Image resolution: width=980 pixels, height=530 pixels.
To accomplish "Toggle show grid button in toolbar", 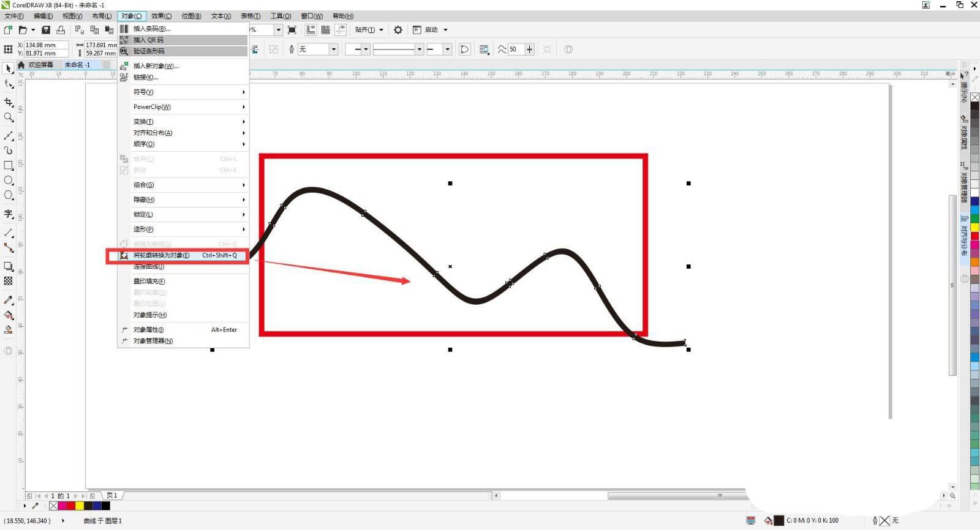I will (x=325, y=29).
